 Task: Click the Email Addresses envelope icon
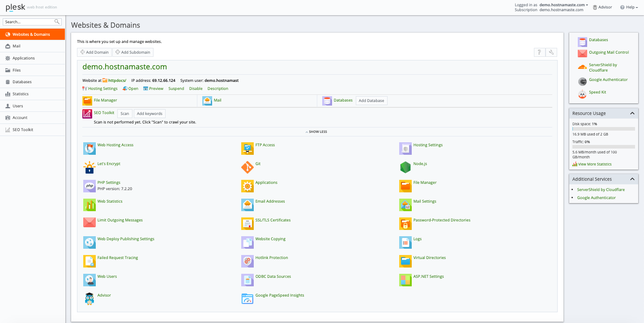pos(247,205)
